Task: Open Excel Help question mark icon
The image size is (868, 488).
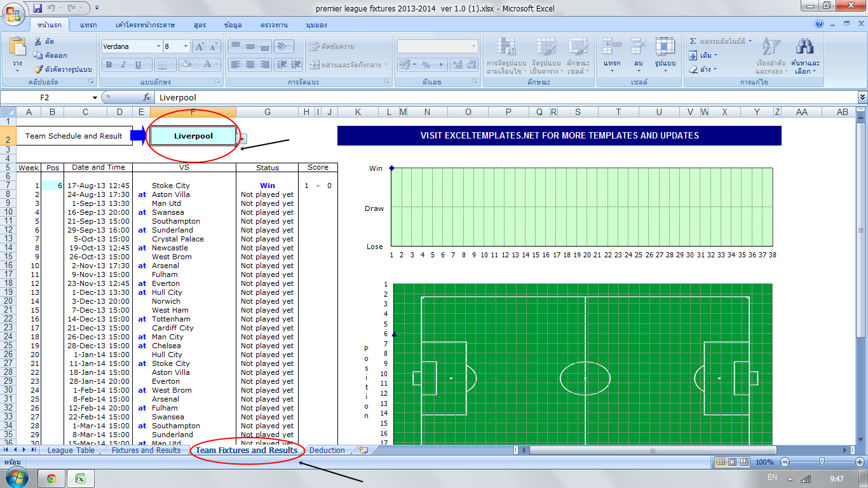Action: pos(819,24)
